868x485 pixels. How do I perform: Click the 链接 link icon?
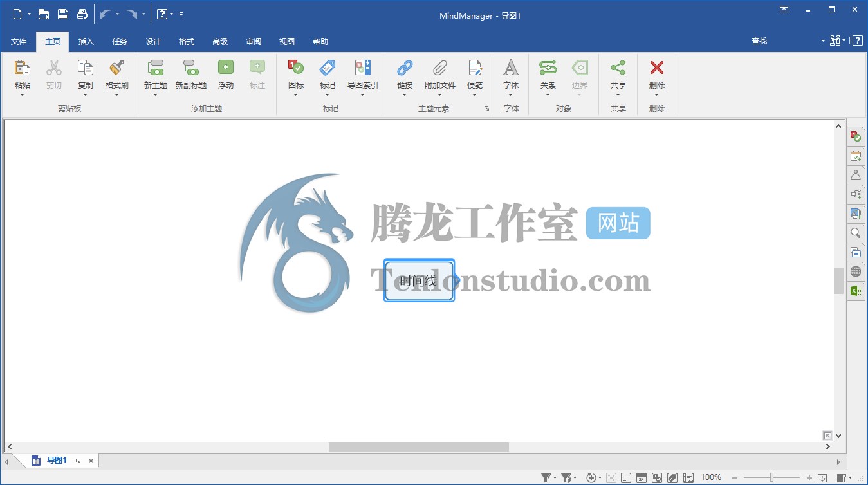coord(404,68)
